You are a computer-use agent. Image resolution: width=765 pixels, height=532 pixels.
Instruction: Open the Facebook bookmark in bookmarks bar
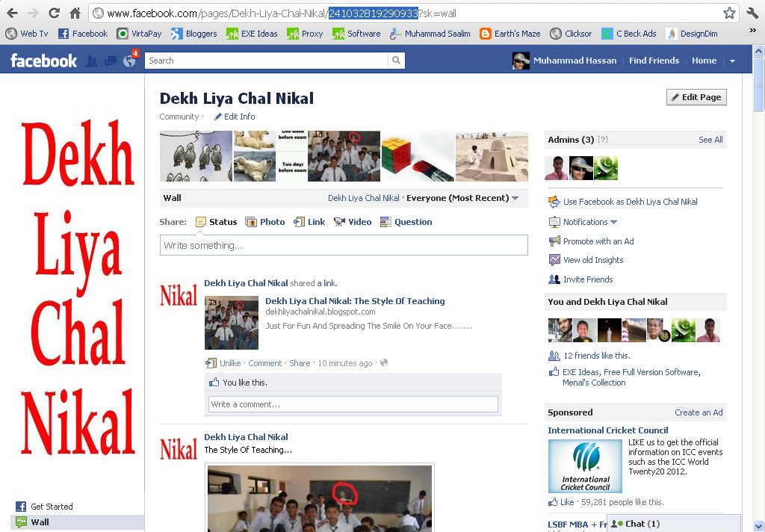point(83,34)
